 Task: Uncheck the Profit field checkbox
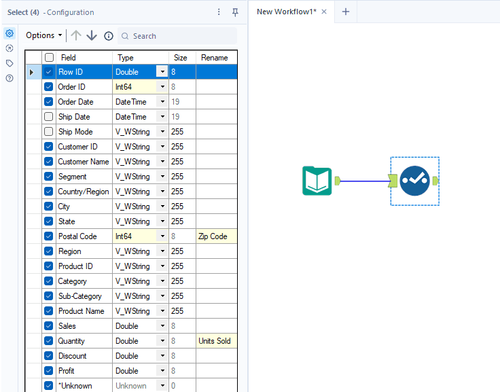pos(49,371)
